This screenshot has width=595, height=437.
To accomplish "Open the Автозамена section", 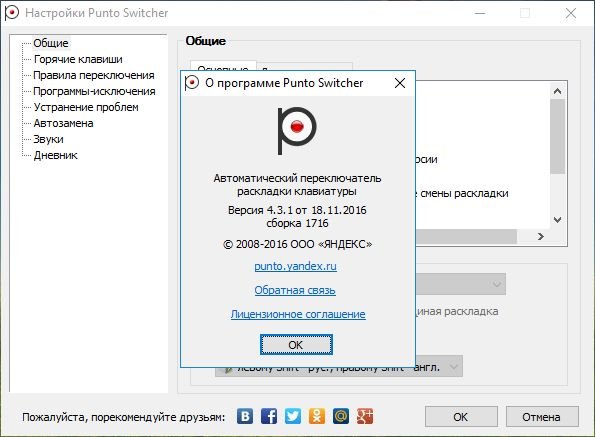I will pyautogui.click(x=63, y=123).
